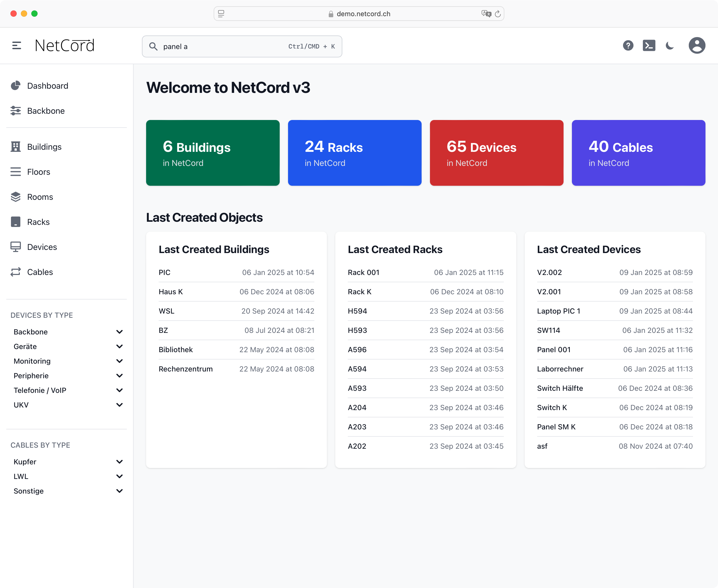Expand the Sonstige cable type

coord(119,491)
